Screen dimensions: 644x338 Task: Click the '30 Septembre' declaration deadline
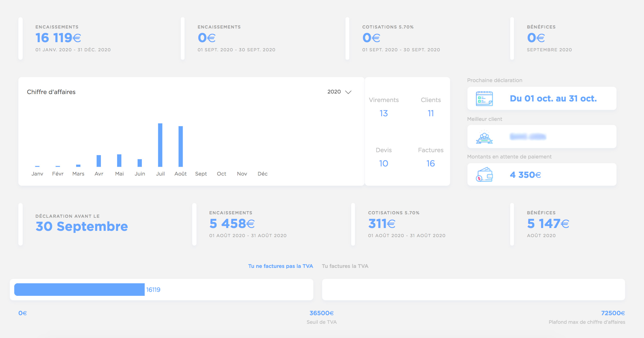(81, 226)
